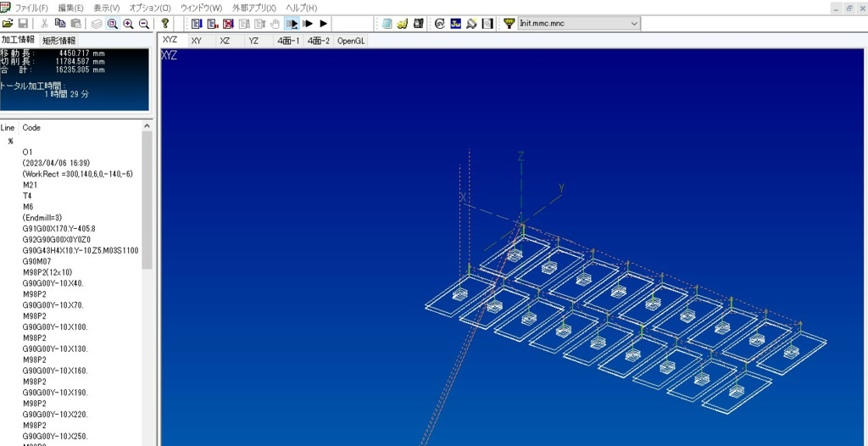The image size is (868, 446).
Task: Select the M21 line in code list
Action: coord(31,184)
